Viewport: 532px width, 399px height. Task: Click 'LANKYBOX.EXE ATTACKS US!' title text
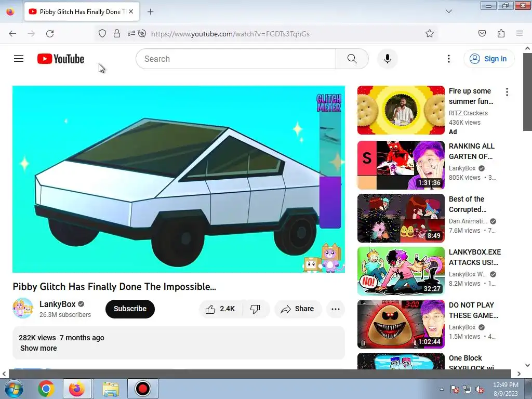coord(475,257)
